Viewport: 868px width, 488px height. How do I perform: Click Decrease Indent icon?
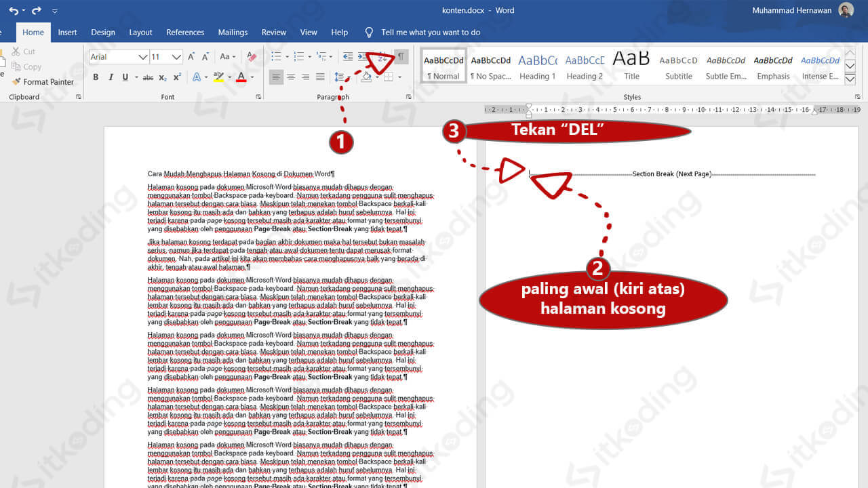click(x=348, y=57)
